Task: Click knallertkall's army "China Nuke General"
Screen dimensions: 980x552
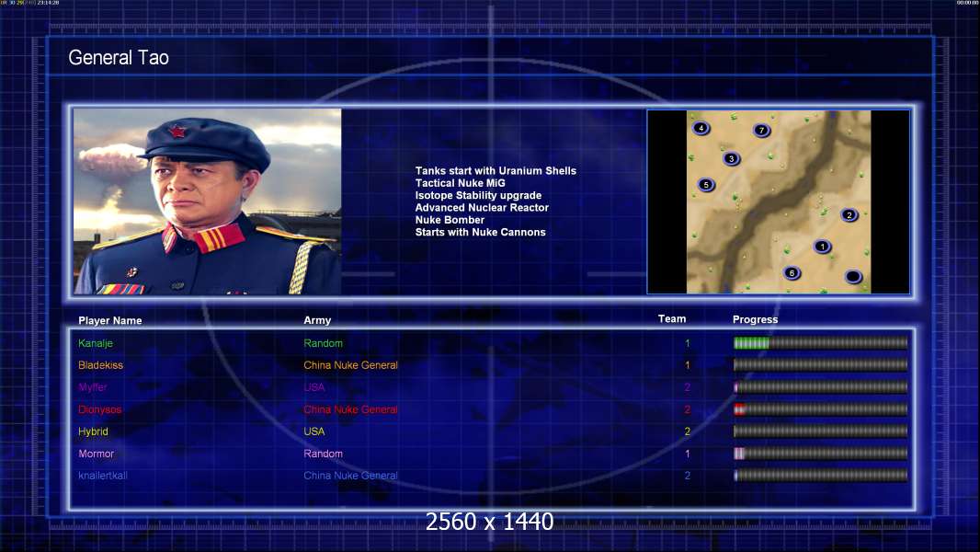Action: pos(350,476)
